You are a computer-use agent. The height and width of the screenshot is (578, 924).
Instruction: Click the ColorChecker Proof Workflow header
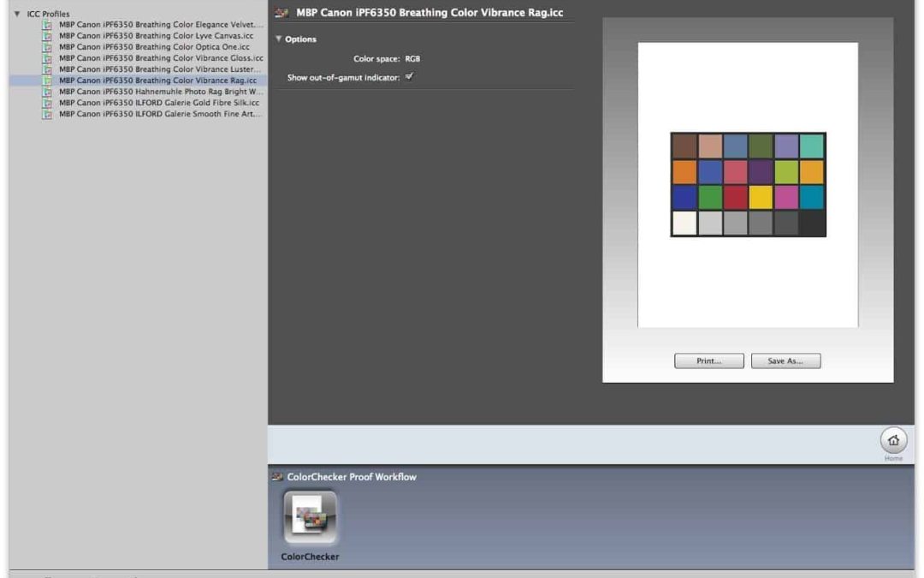[x=352, y=477]
